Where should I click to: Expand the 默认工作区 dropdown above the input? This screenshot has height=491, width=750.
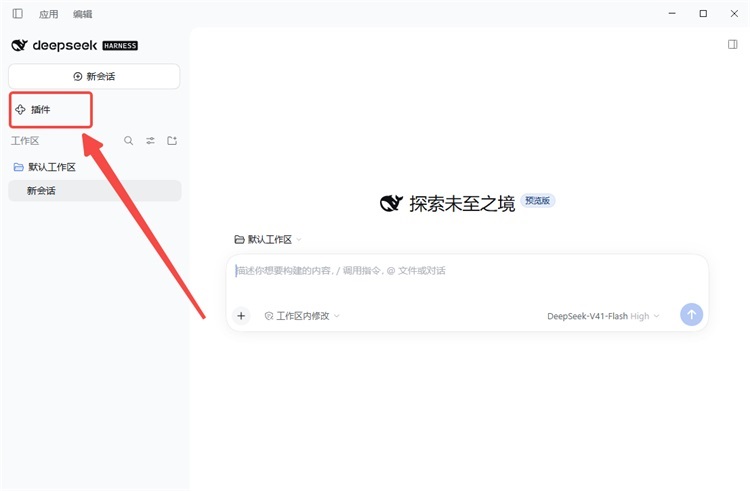(268, 240)
